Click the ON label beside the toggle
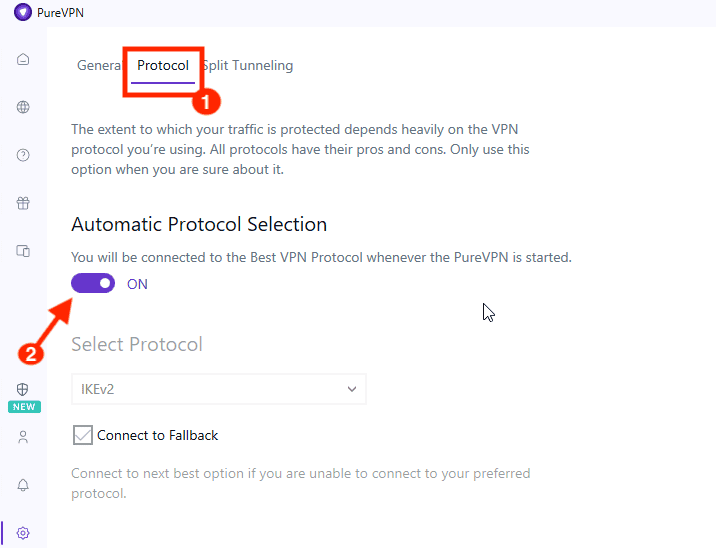Screen dimensions: 716x548 (x=137, y=284)
